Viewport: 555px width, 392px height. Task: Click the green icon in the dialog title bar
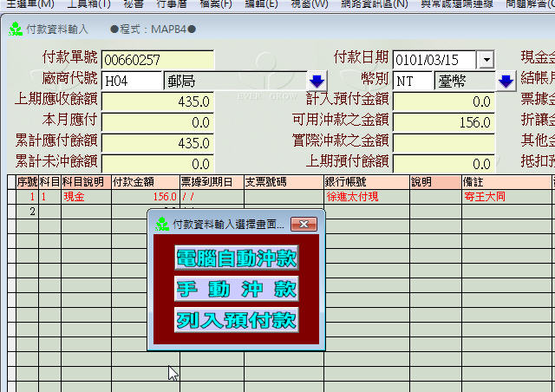pyautogui.click(x=162, y=224)
